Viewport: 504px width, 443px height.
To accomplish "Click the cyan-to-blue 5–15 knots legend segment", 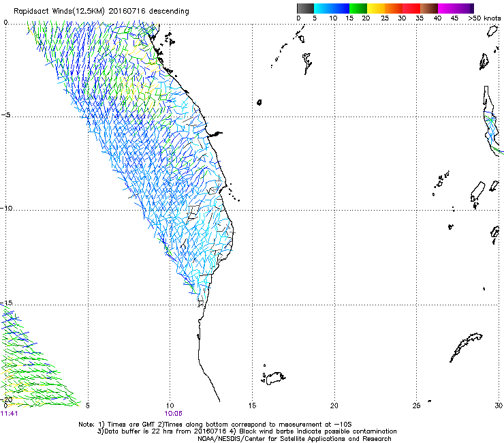I will 332,8.
